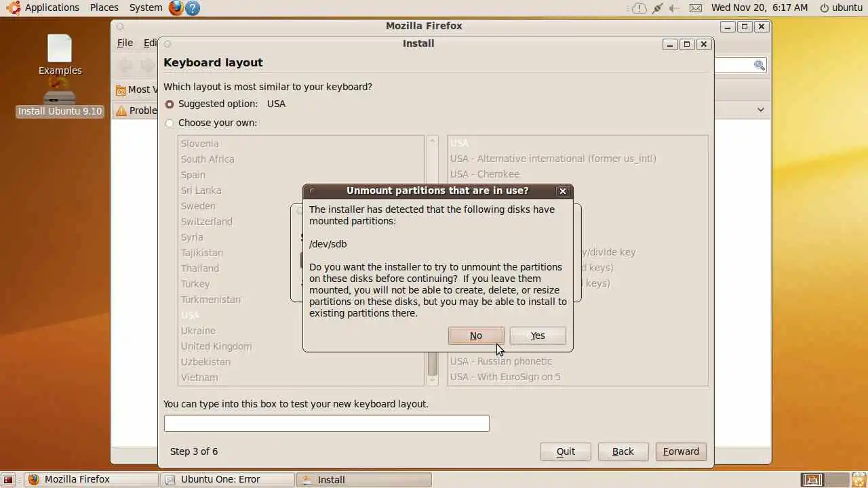Image resolution: width=868 pixels, height=488 pixels.
Task: Click the trash icon in bottom panel
Action: click(x=859, y=480)
